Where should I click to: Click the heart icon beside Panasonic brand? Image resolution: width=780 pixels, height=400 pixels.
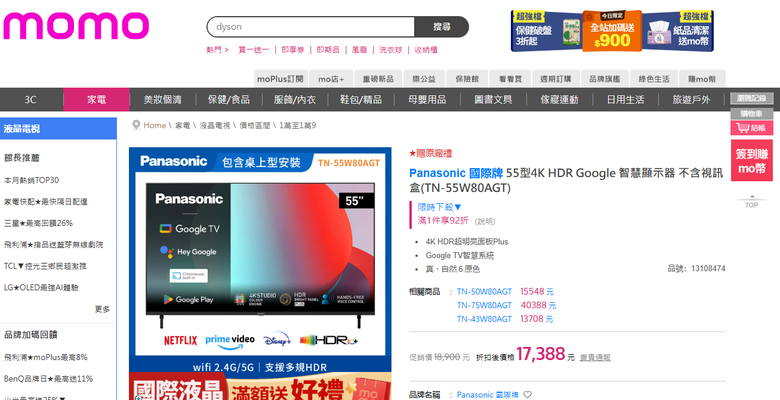click(x=527, y=395)
